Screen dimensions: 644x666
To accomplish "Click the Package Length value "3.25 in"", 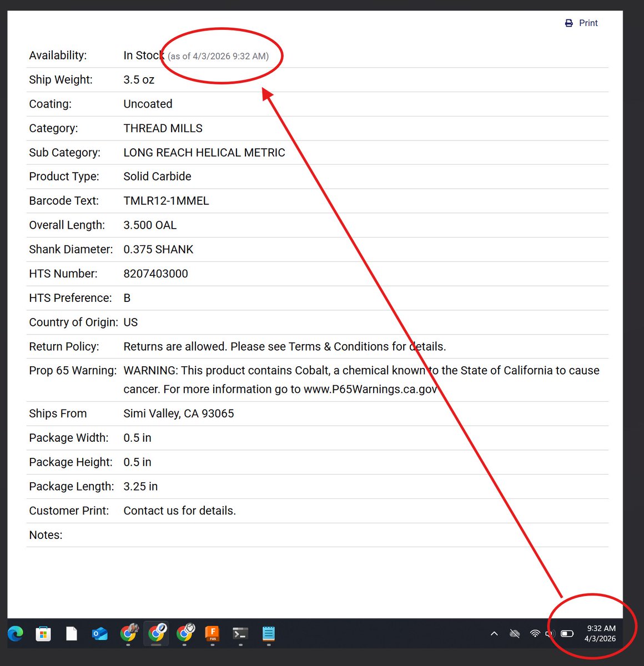I will point(140,487).
